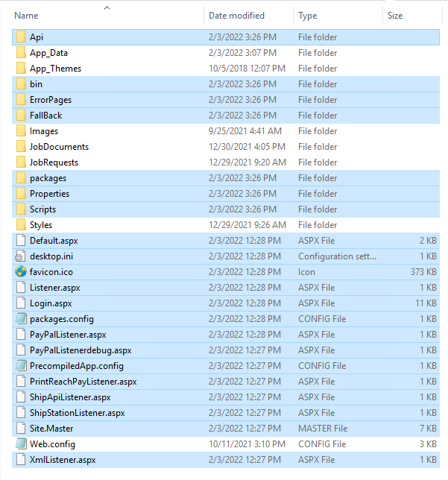Click the favicon.ico globe icon
Screen dimensions: 448x480
pos(21,272)
